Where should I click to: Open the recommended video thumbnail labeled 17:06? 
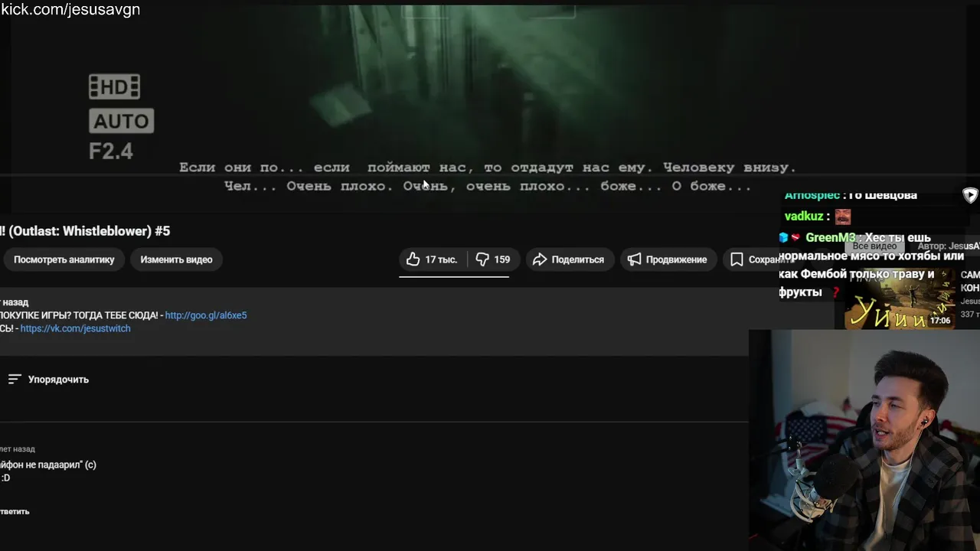pos(900,300)
